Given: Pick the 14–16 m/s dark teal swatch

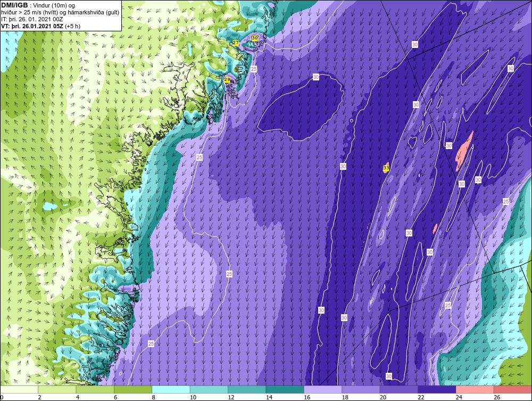Looking at the screenshot, I should (285, 389).
